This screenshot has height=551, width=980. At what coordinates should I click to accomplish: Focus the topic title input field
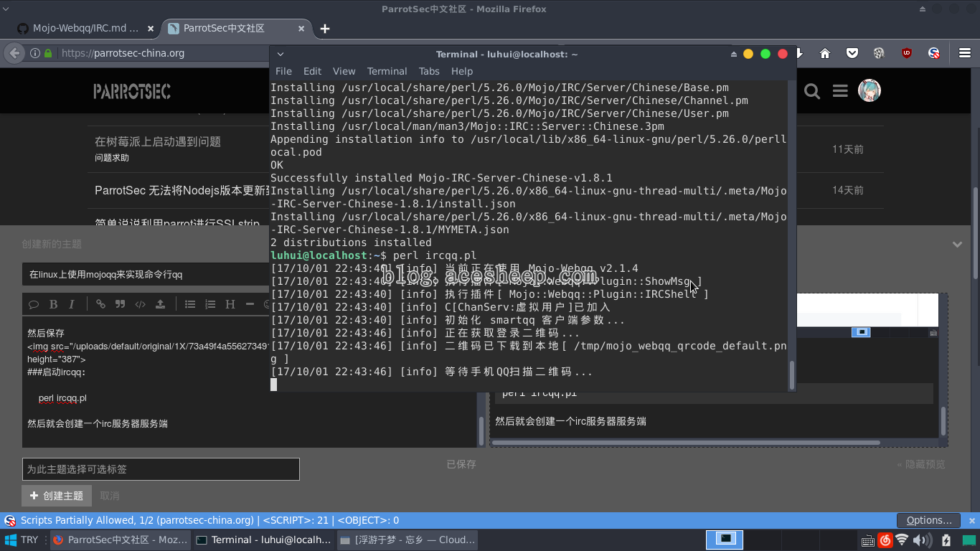tap(146, 274)
